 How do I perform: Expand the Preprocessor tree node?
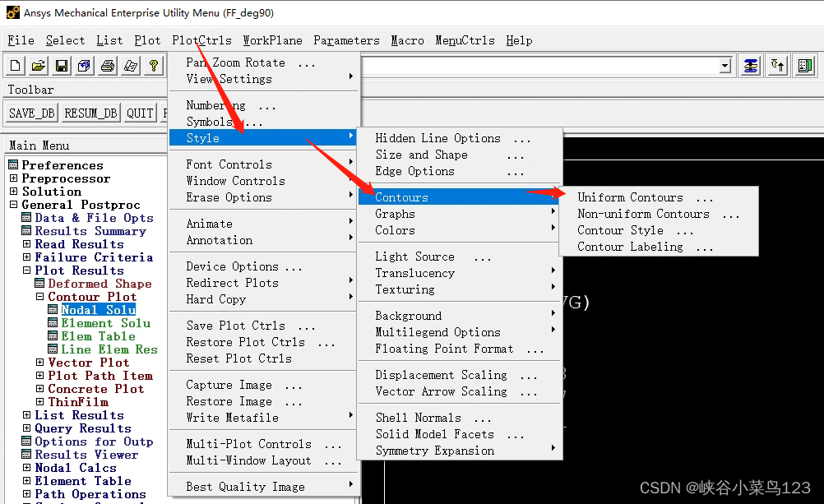point(14,178)
